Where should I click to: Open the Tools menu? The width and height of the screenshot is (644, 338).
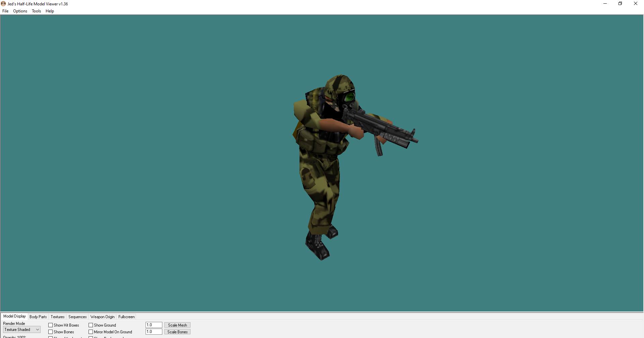[x=36, y=11]
